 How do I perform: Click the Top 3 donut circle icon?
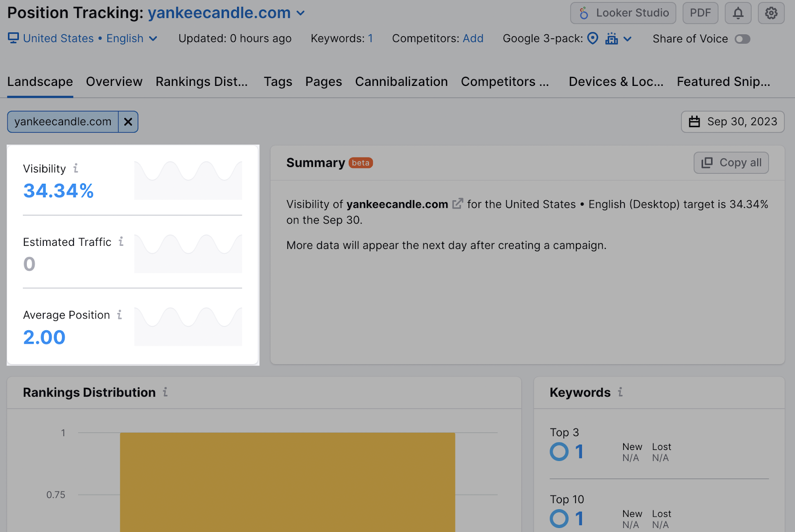click(x=559, y=452)
